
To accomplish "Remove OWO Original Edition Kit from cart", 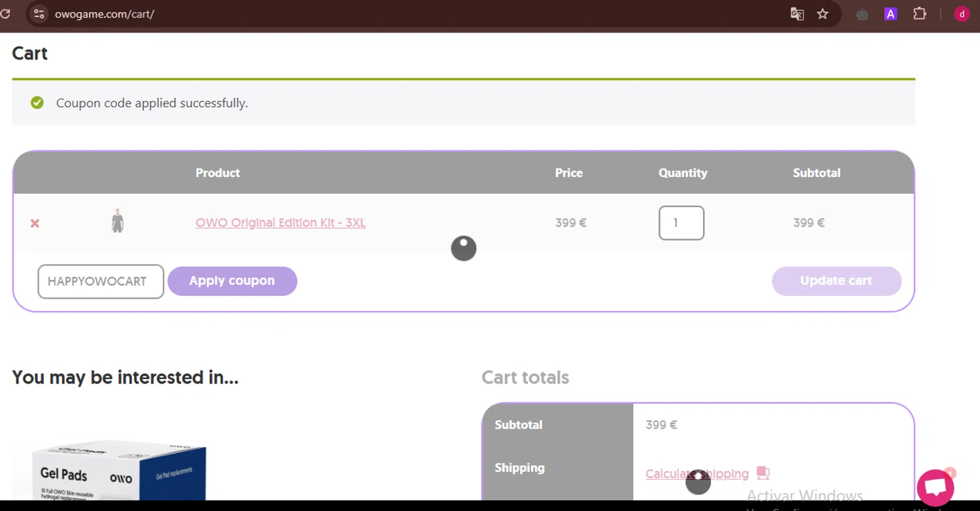I will (35, 223).
